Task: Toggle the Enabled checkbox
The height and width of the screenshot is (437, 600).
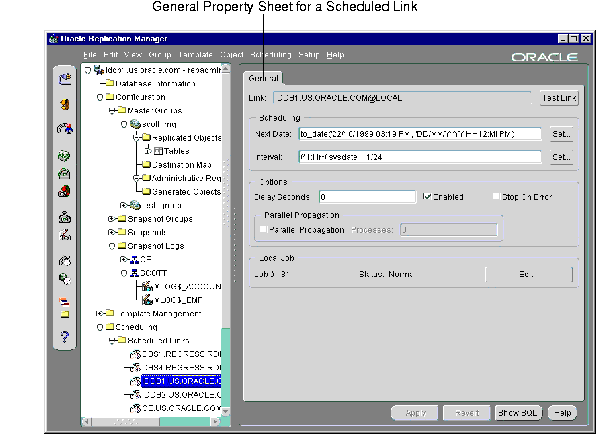Action: pyautogui.click(x=428, y=197)
